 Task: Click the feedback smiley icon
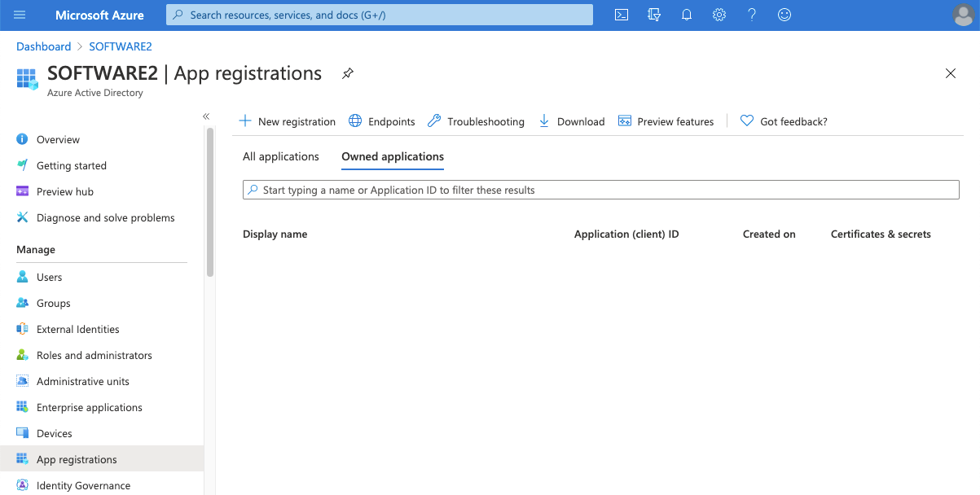(x=784, y=15)
